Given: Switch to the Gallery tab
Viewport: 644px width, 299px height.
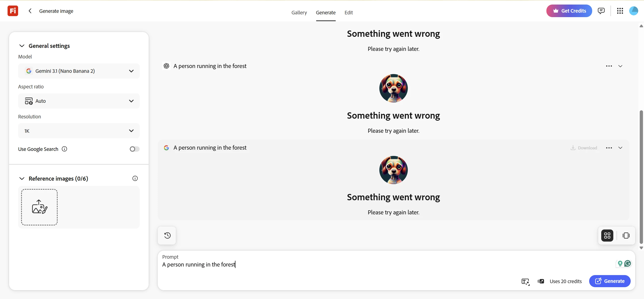Looking at the screenshot, I should 299,12.
